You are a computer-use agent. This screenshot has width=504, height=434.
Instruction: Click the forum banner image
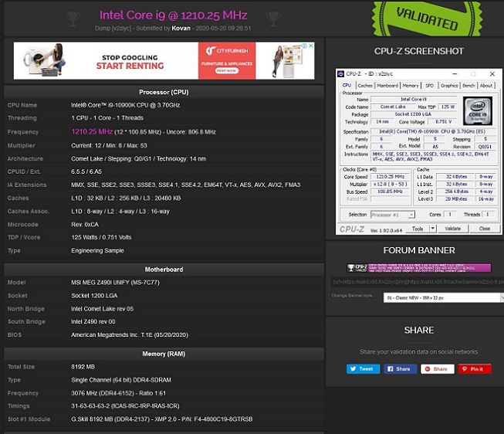click(x=419, y=268)
